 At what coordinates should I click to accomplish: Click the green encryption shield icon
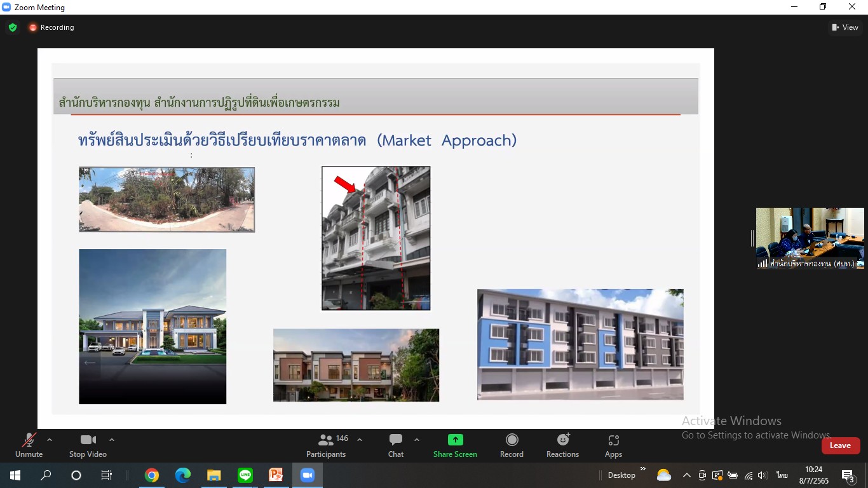13,27
